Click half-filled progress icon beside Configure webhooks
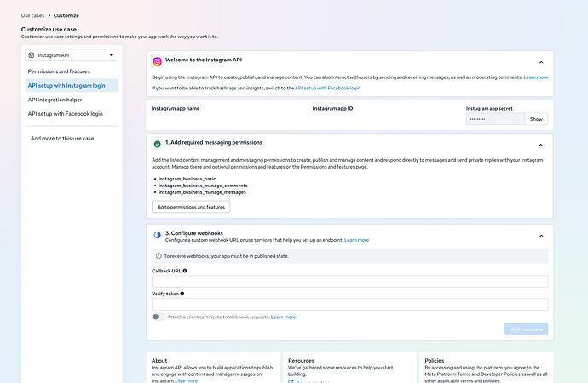 point(157,235)
